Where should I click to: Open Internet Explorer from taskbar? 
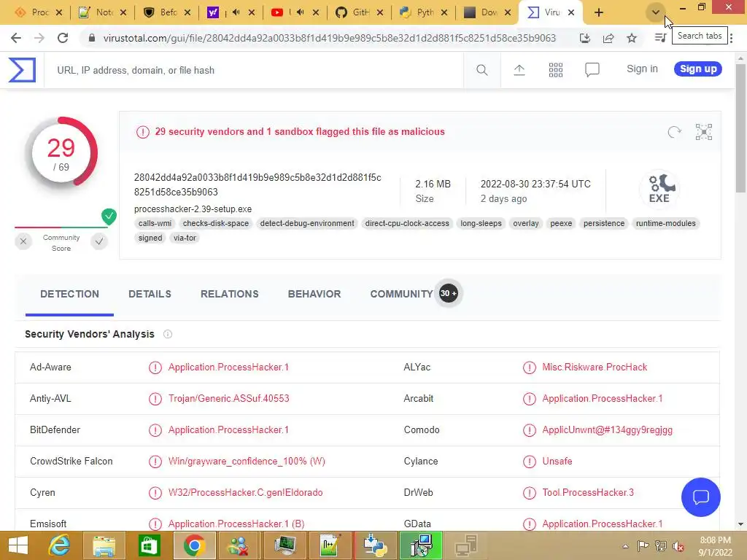[x=60, y=545]
